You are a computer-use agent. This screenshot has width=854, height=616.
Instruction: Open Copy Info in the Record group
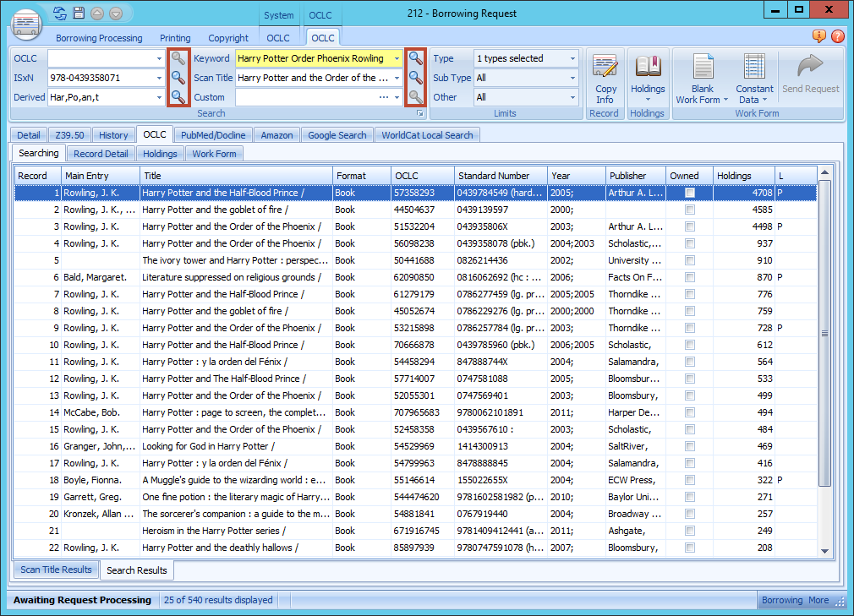[x=605, y=74]
